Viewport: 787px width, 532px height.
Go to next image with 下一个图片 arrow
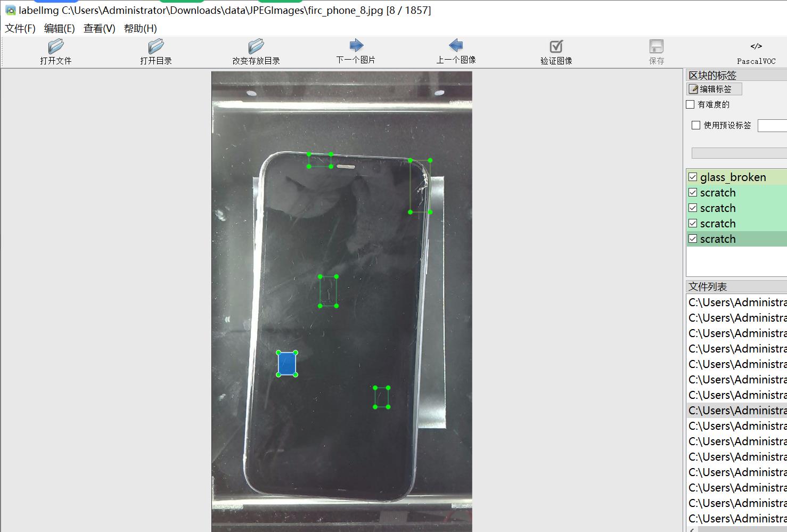(356, 45)
